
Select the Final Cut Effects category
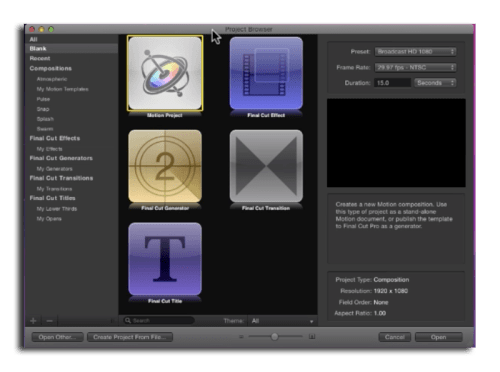click(55, 138)
